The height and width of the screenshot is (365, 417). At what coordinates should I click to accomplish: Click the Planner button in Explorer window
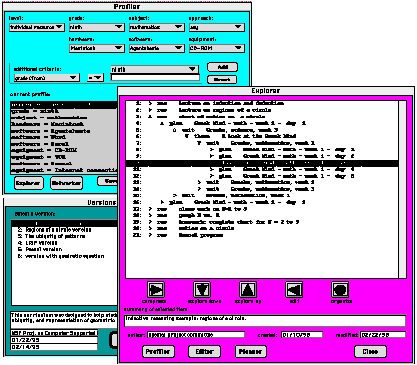(x=251, y=351)
